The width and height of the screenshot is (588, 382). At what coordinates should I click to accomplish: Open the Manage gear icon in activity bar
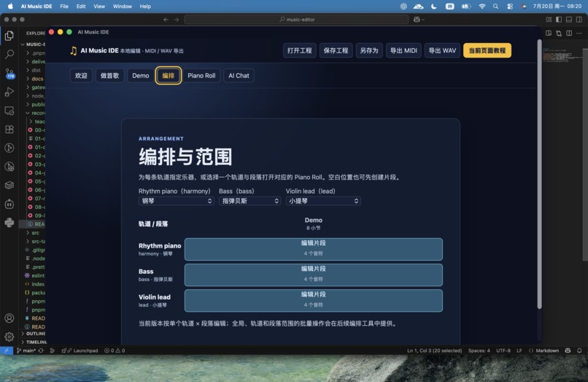[9, 337]
